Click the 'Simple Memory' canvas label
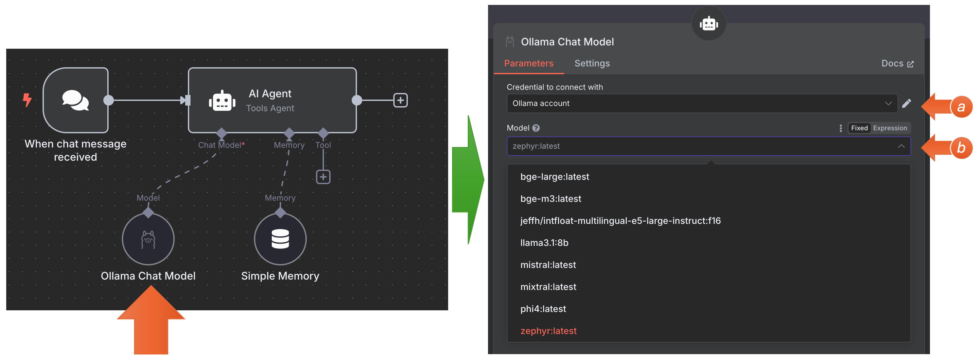This screenshot has width=980, height=361. (280, 276)
